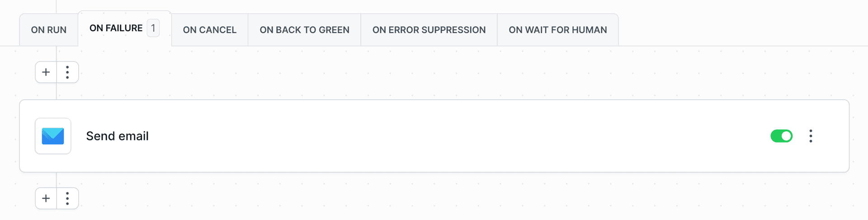This screenshot has width=868, height=220.
Task: Go to the ON BACK TO GREEN tab
Action: tap(304, 30)
